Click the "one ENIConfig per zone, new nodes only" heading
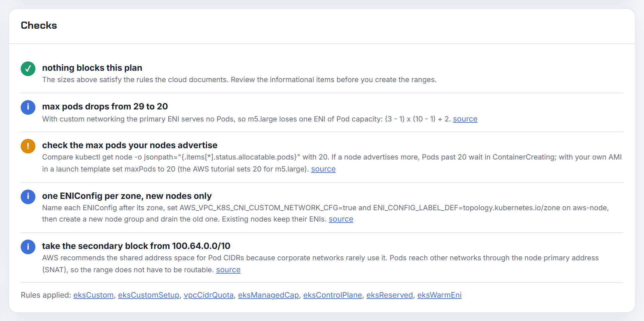This screenshot has width=644, height=321. 127,196
